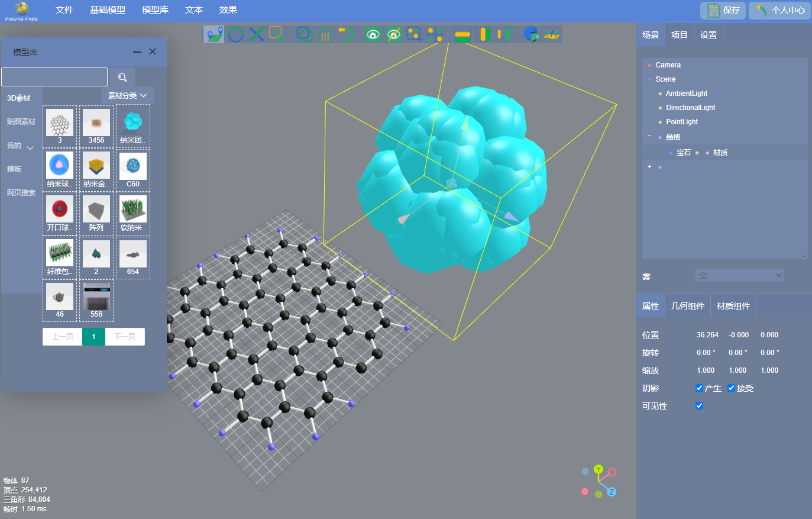Toggle the 产生 shadow checkbox

699,388
